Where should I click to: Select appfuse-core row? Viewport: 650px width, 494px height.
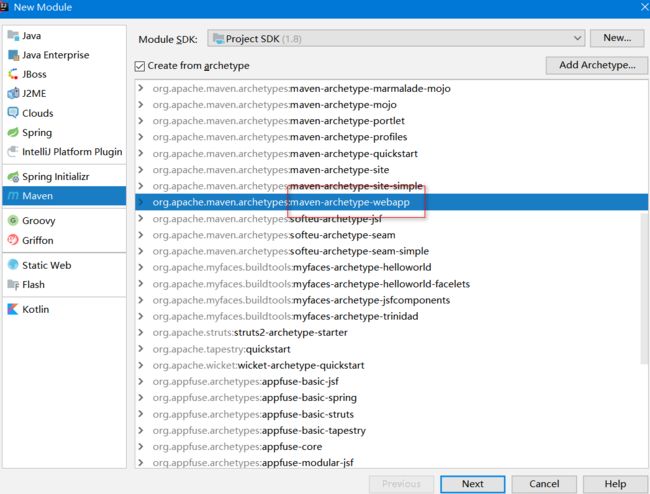391,446
